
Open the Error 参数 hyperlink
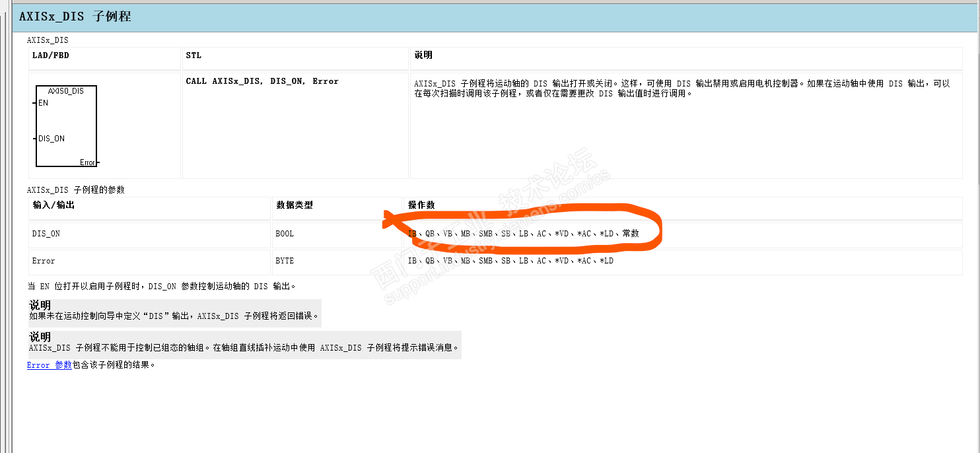[50, 365]
